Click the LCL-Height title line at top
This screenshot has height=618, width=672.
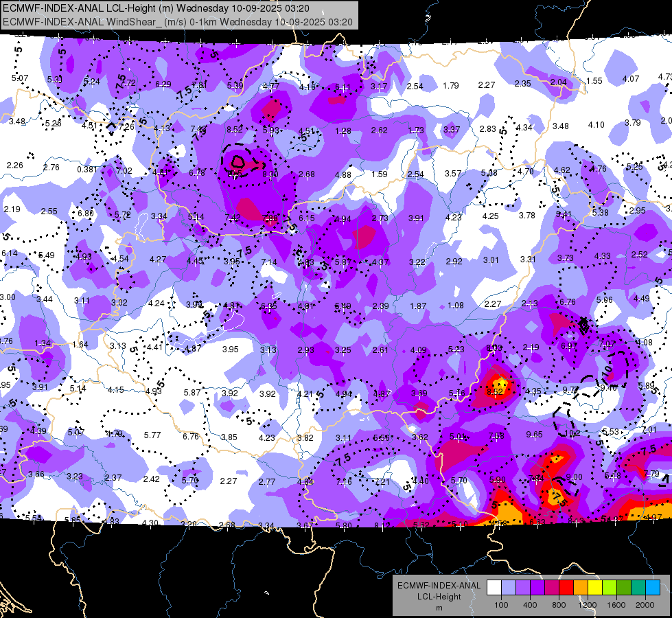pyautogui.click(x=156, y=8)
